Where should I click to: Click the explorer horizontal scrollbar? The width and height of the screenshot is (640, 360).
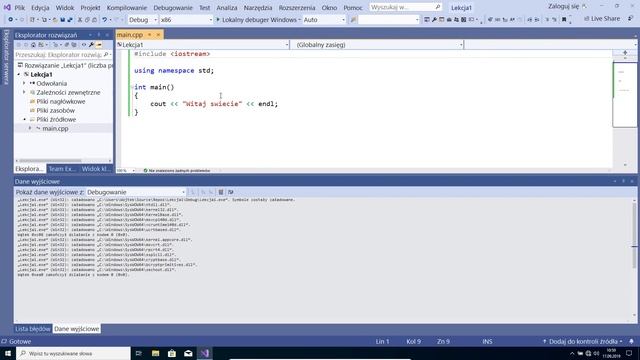pos(50,160)
